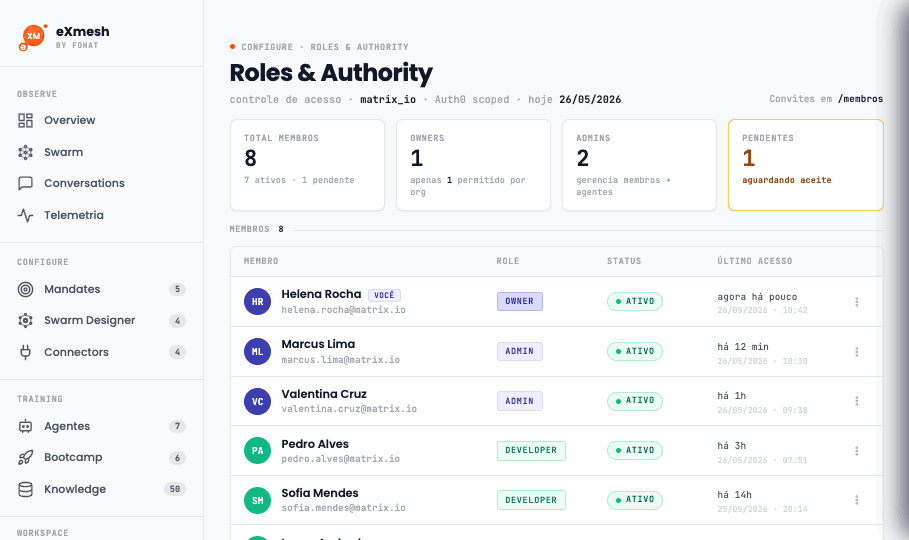The width and height of the screenshot is (909, 540).
Task: Click ATIVO status of Pedro Alves
Action: 635,451
